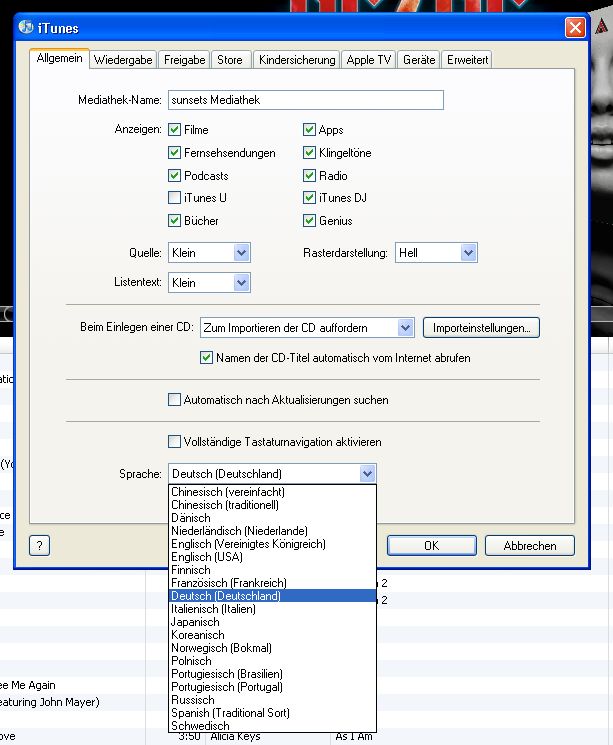Open the Listentext size dropdown
This screenshot has height=745, width=613.
tap(209, 283)
